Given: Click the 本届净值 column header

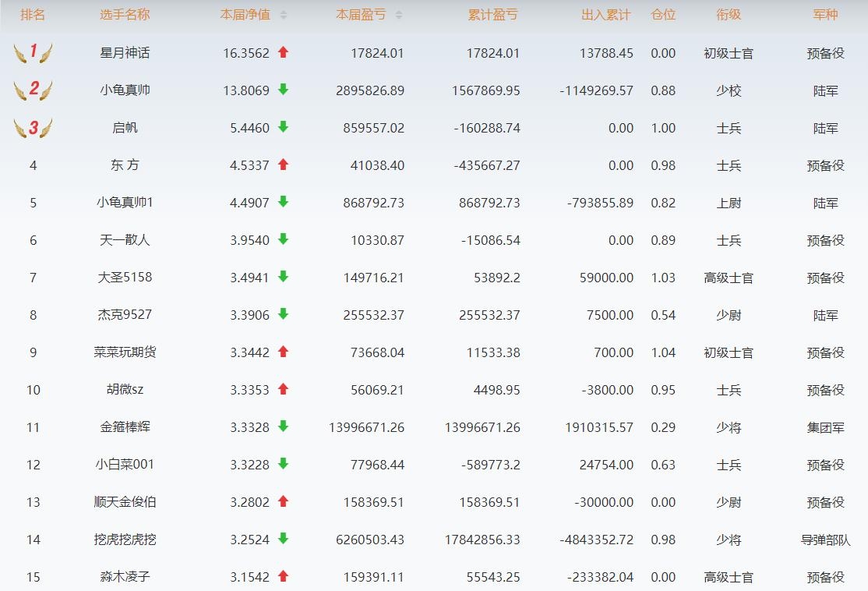Looking at the screenshot, I should tap(245, 15).
